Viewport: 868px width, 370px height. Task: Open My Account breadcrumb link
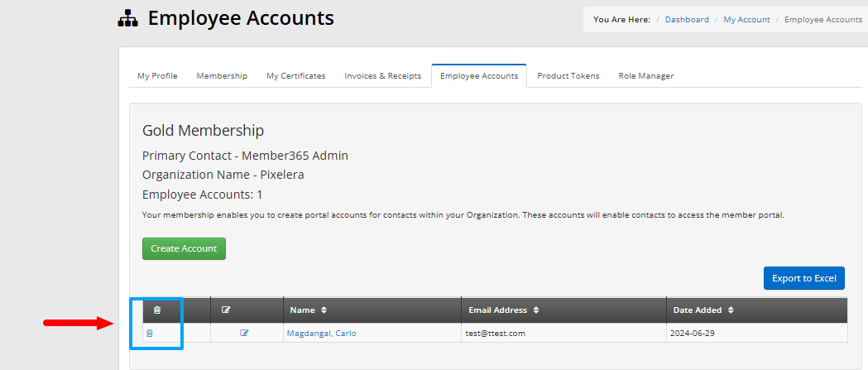click(x=746, y=19)
